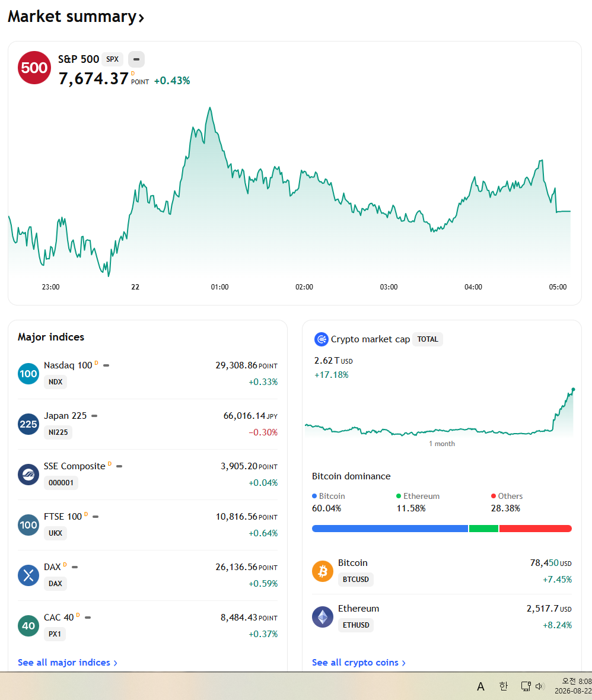Viewport: 592px width, 700px height.
Task: Click the S&P 500 value 7,674.37
Action: point(93,78)
